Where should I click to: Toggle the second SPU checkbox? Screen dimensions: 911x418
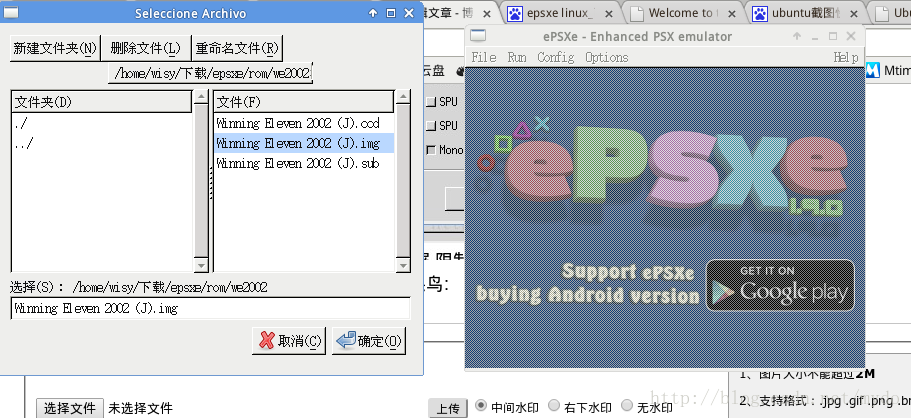click(431, 126)
